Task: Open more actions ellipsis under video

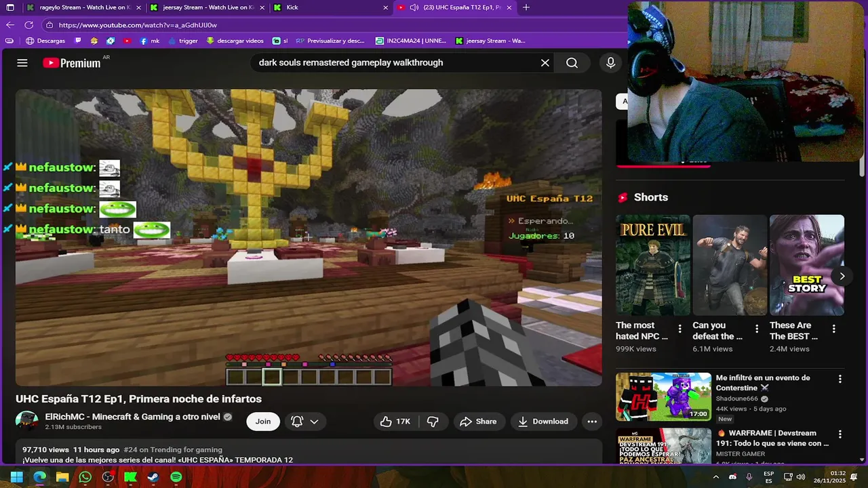Action: click(592, 422)
